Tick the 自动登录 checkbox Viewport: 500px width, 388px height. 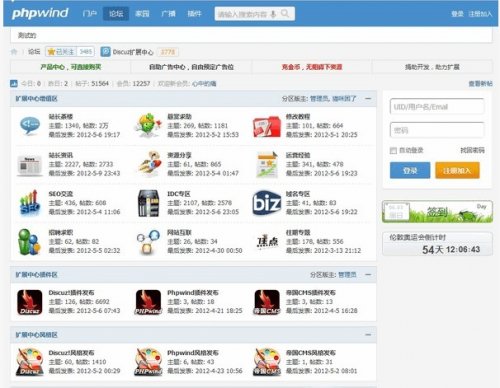[393, 150]
